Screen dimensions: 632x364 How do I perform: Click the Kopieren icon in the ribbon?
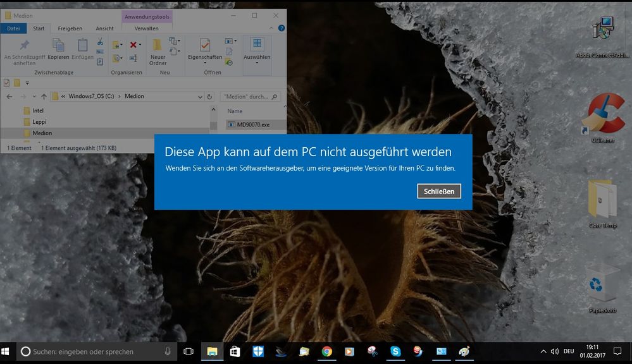[x=58, y=50]
